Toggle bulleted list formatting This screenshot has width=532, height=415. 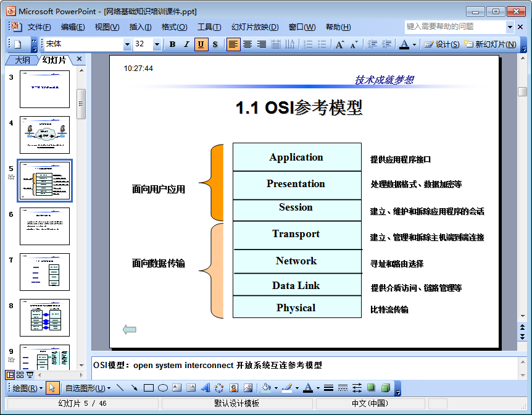point(322,44)
